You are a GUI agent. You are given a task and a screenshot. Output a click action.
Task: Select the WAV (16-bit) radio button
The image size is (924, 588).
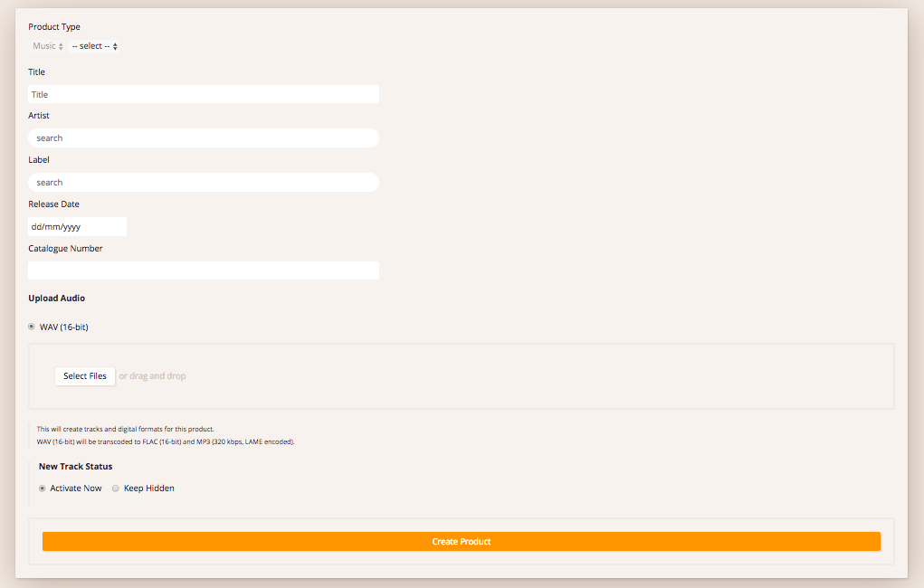(32, 327)
